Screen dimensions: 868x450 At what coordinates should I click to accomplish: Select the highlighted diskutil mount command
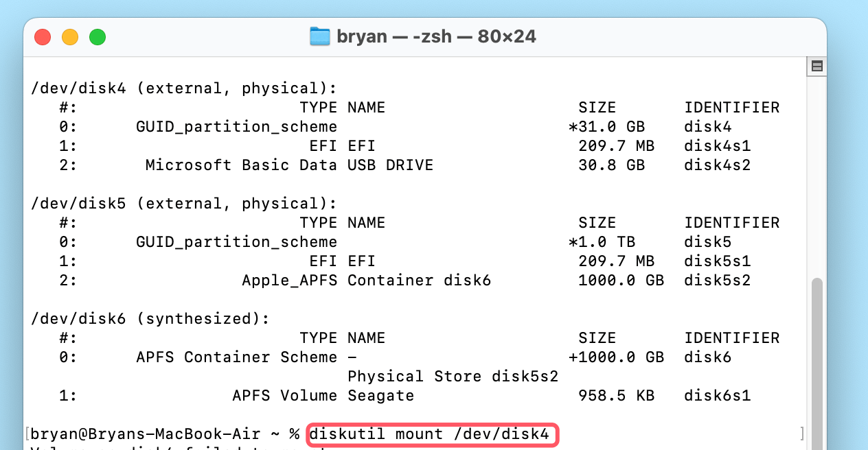[432, 434]
